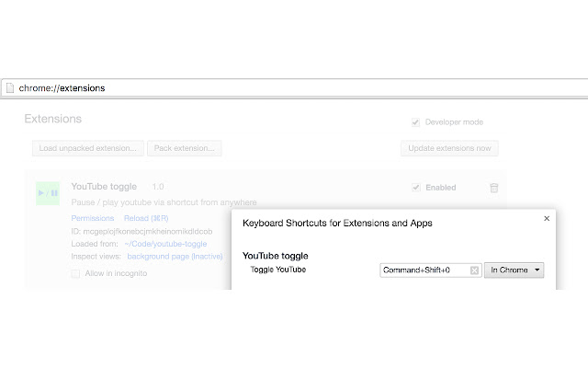Image resolution: width=588 pixels, height=368 pixels.
Task: Uncheck the Enabled checkbox for YouTube toggle
Action: (x=416, y=188)
